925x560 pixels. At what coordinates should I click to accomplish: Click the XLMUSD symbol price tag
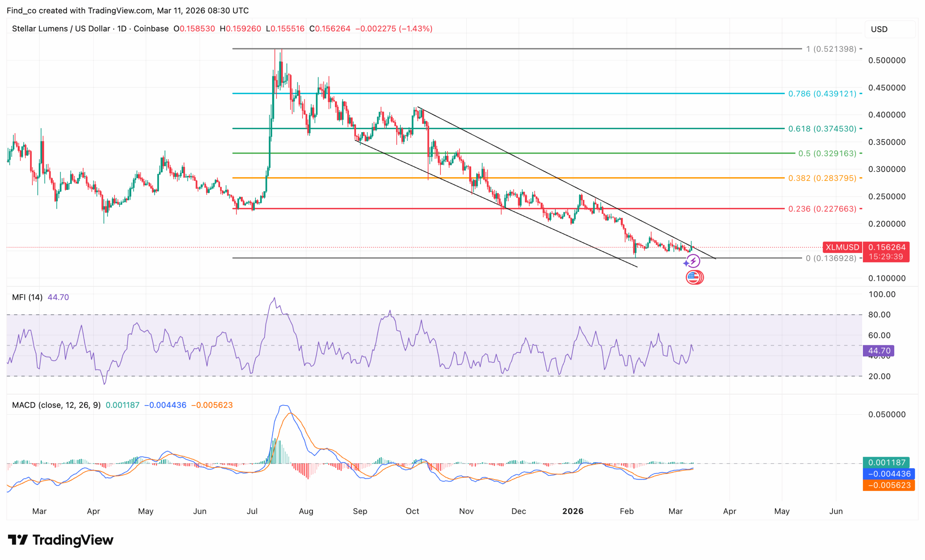point(842,247)
